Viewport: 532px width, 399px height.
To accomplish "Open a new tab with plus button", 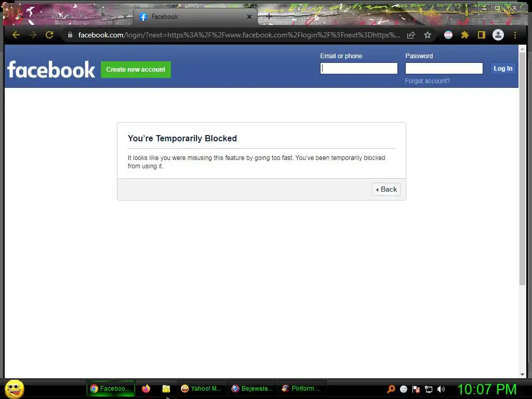I will [x=269, y=17].
